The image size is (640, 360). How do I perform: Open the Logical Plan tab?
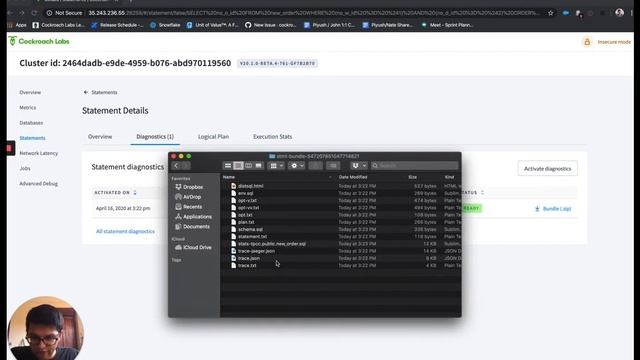coord(213,137)
